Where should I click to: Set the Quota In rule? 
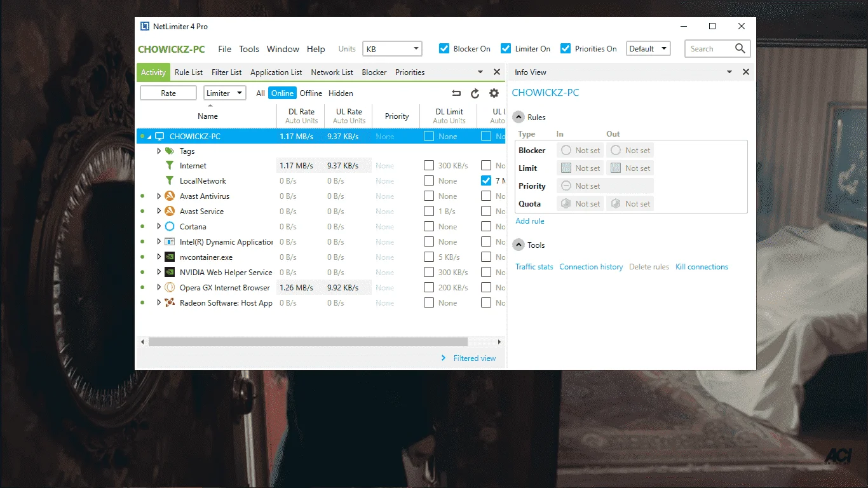point(580,204)
